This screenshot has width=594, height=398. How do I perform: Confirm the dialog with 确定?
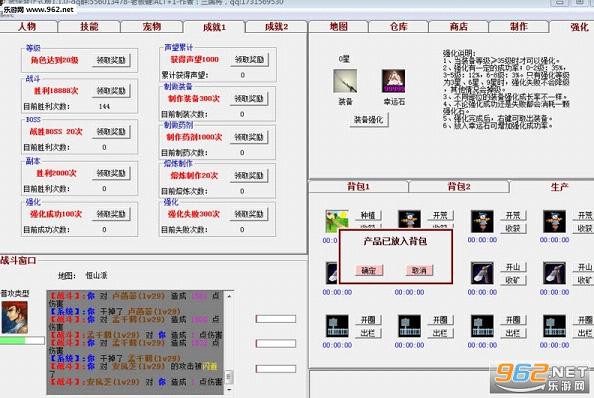tap(369, 270)
